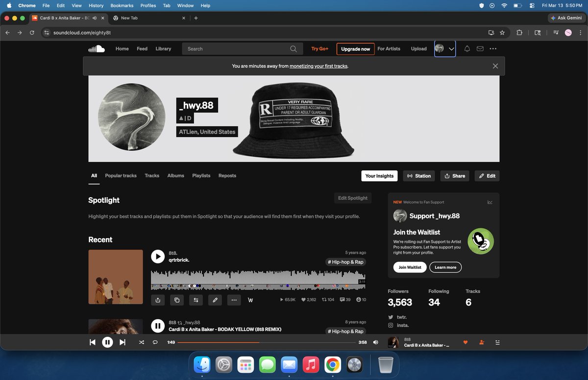Open Finder in the Dock
The width and height of the screenshot is (588, 380).
point(202,365)
